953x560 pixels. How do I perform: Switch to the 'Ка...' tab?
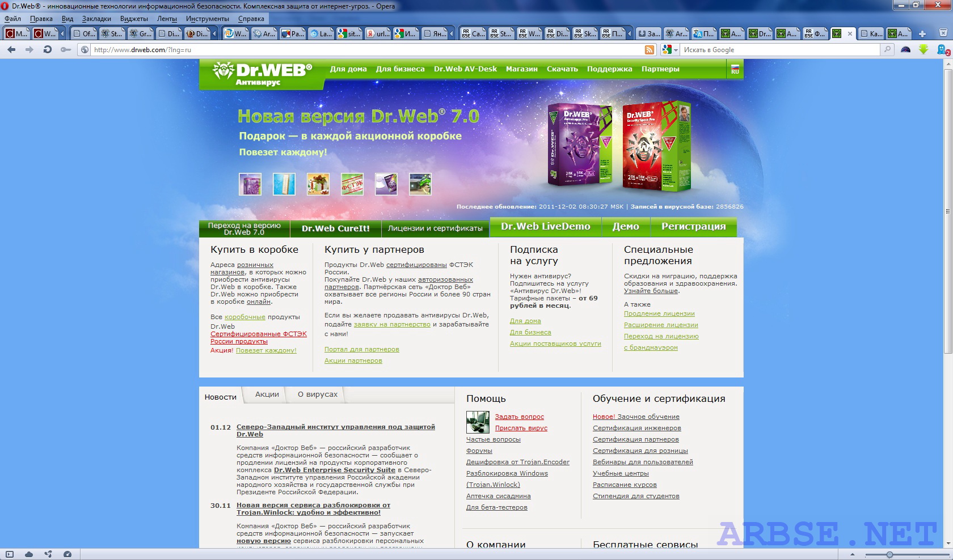[871, 33]
